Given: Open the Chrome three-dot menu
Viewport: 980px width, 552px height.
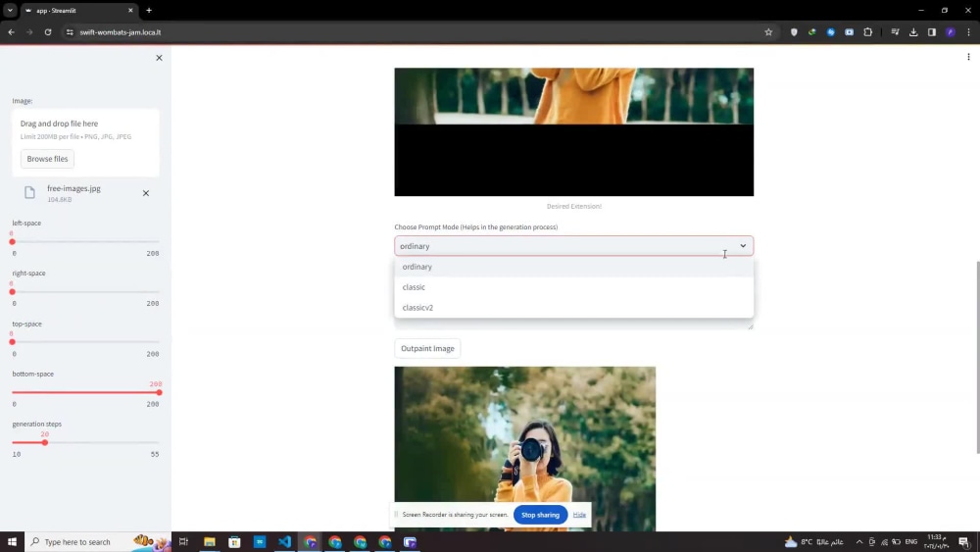Looking at the screenshot, I should (968, 32).
